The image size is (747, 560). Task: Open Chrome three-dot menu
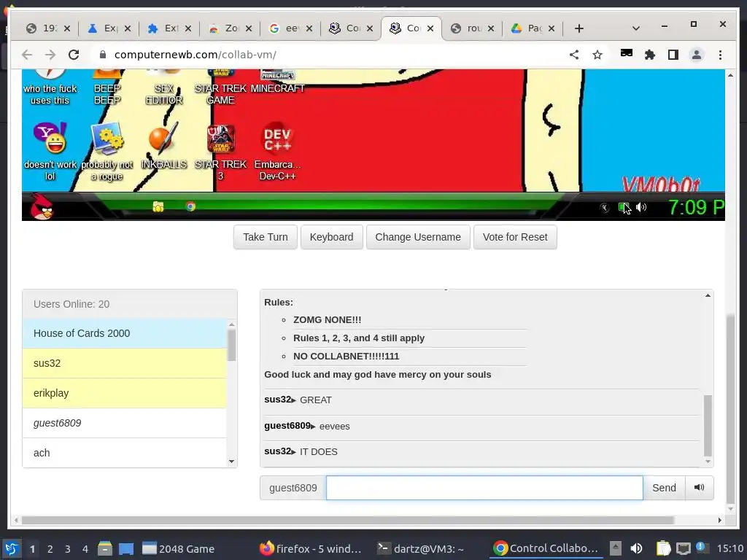coord(720,55)
